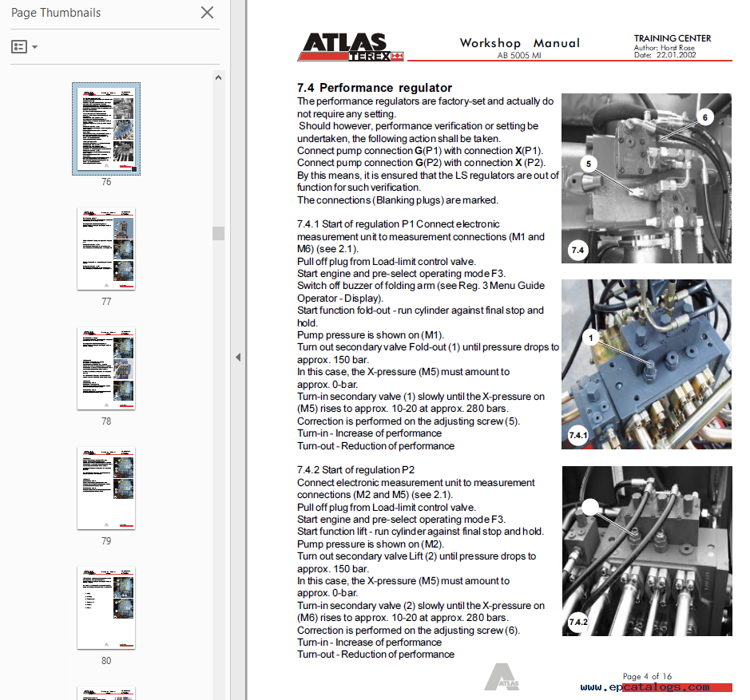Open the thumbnail options menu icon
The width and height of the screenshot is (750, 700).
click(x=19, y=47)
